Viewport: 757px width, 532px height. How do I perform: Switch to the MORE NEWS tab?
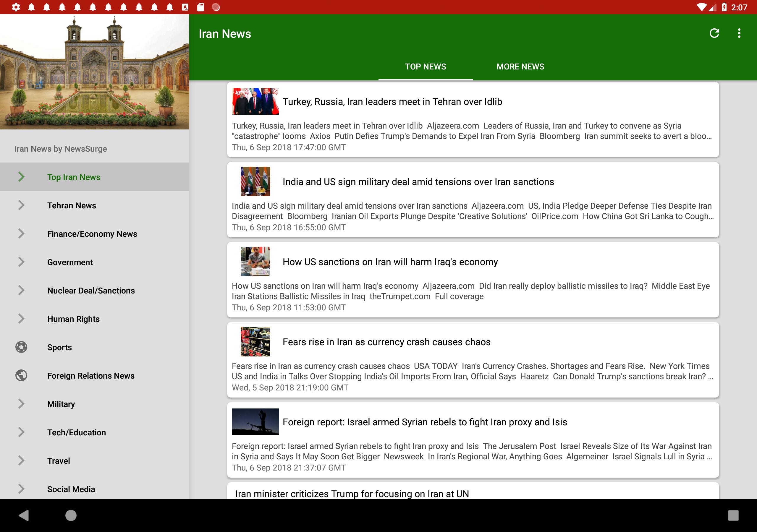tap(520, 66)
